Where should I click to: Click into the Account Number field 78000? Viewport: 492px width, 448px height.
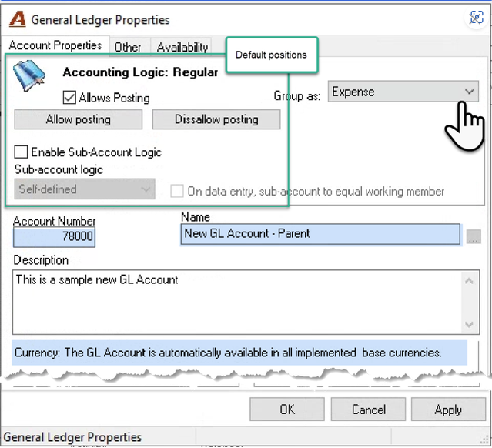(54, 236)
